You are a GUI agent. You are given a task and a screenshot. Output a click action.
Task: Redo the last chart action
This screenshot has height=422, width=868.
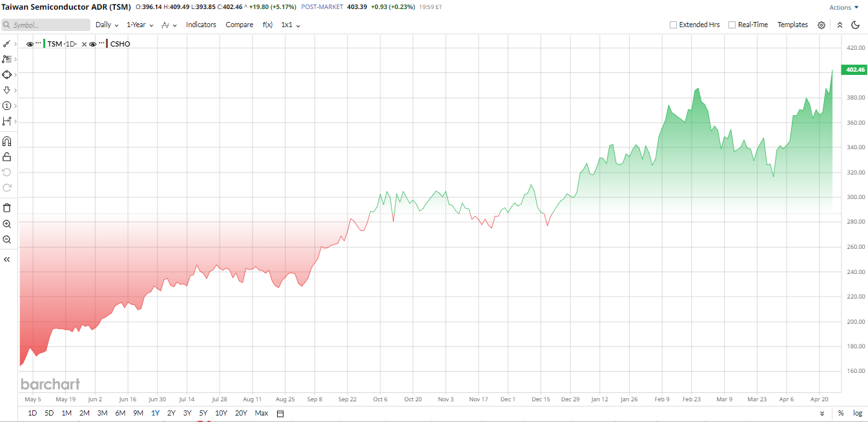[x=6, y=187]
